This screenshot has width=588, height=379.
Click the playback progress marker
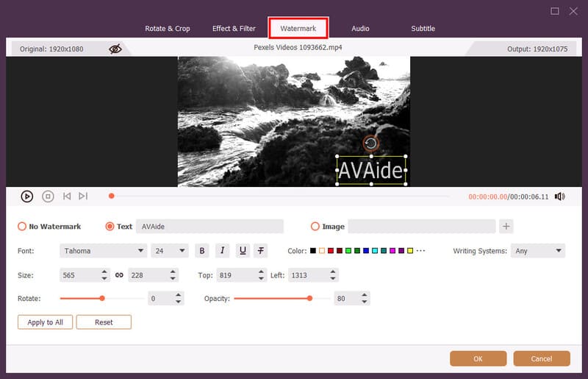112,196
